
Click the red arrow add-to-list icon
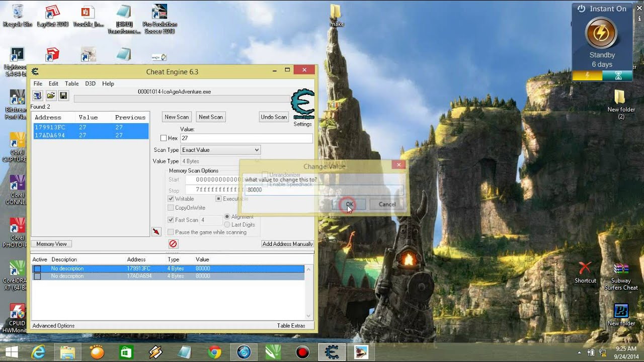(156, 231)
